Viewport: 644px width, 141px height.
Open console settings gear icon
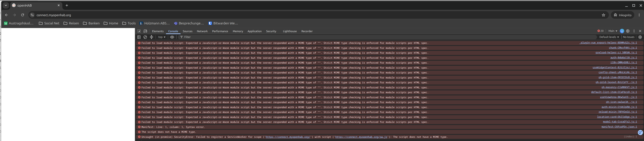pyautogui.click(x=640, y=37)
